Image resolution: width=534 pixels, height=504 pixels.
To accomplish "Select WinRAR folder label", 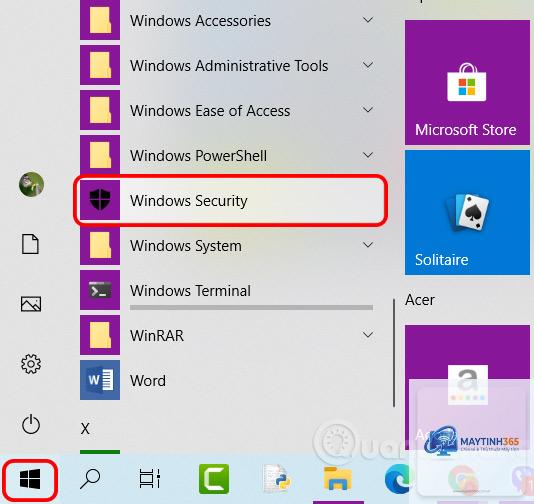I will [157, 336].
